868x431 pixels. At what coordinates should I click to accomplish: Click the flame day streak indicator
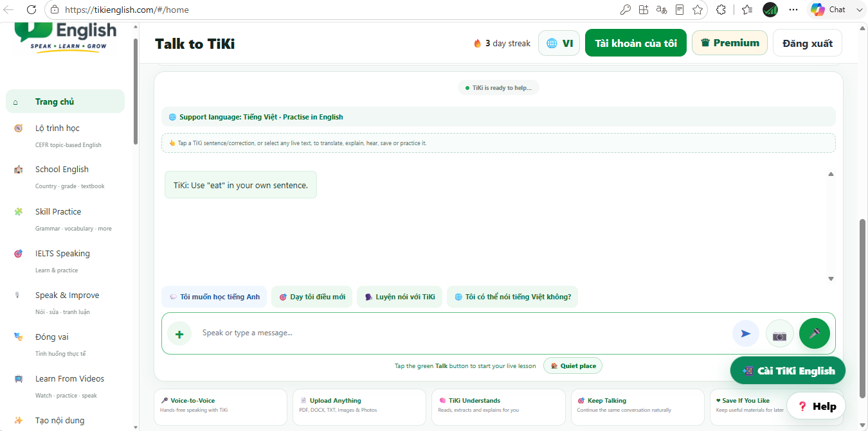pos(502,43)
